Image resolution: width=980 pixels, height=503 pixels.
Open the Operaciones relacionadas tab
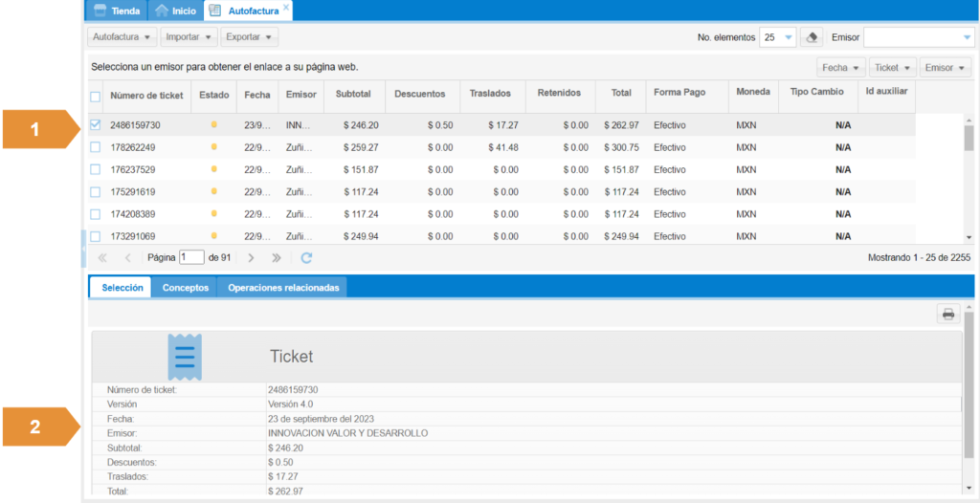click(x=282, y=287)
